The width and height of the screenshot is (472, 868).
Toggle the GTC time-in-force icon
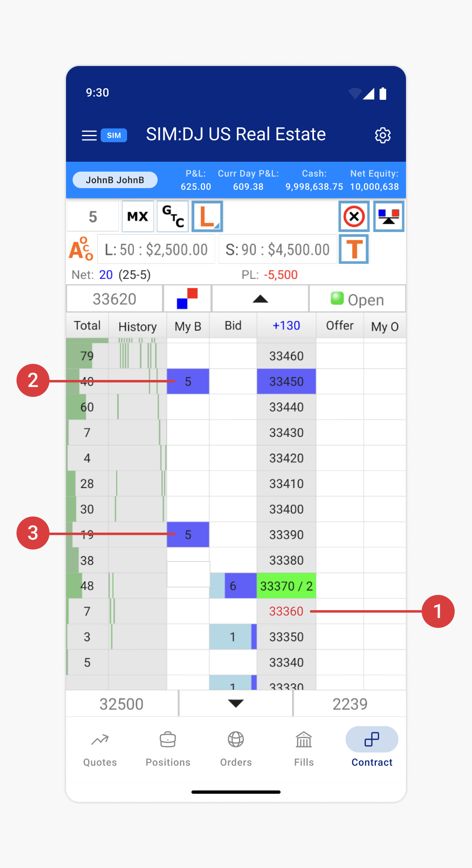173,217
